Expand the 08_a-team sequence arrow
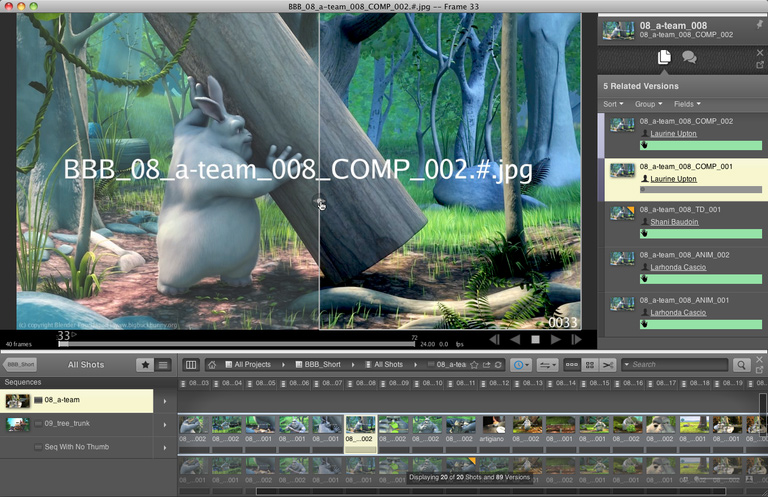Screen dimensions: 768x497 coord(165,401)
